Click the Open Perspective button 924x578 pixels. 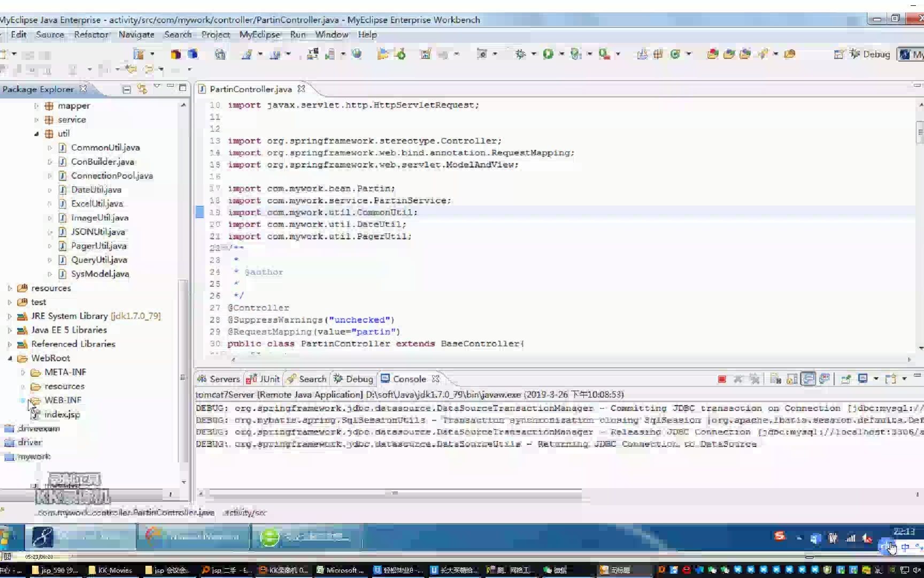(839, 54)
